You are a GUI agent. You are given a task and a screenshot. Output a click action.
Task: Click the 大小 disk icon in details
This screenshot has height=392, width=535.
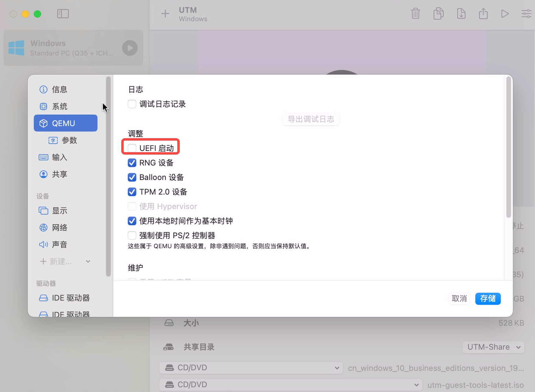(169, 323)
